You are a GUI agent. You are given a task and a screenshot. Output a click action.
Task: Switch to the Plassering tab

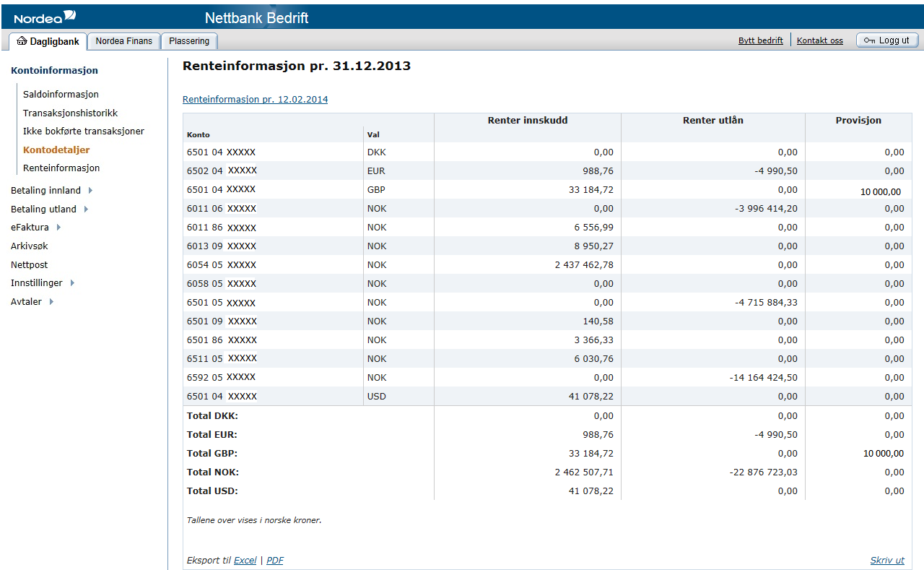click(x=189, y=41)
